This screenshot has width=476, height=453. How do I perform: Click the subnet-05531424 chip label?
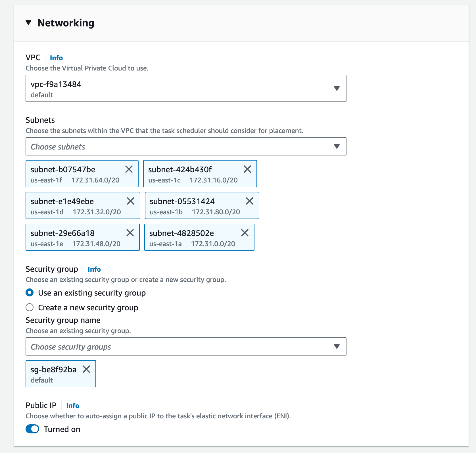pos(182,201)
